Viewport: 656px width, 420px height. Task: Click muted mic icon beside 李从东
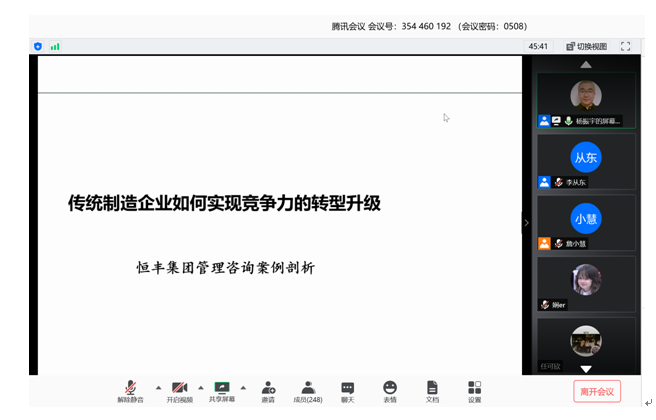coord(559,182)
